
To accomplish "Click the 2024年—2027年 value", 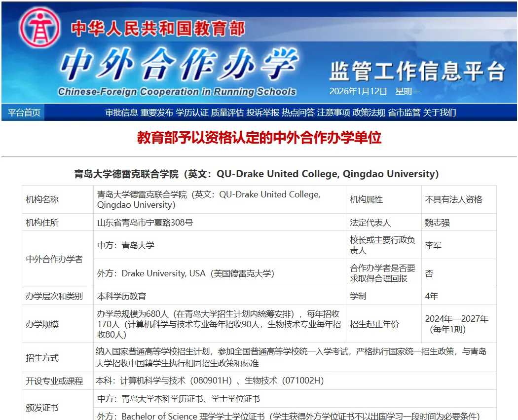I will click(456, 324).
